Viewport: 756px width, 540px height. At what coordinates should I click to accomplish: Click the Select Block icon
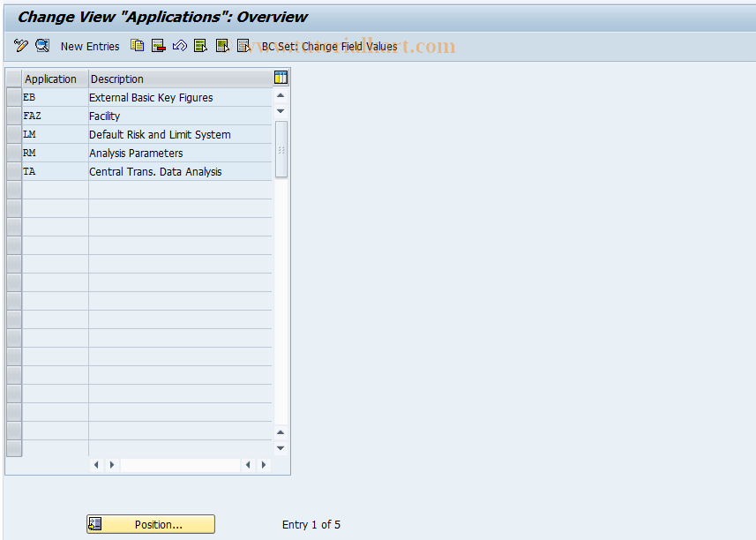(222, 46)
